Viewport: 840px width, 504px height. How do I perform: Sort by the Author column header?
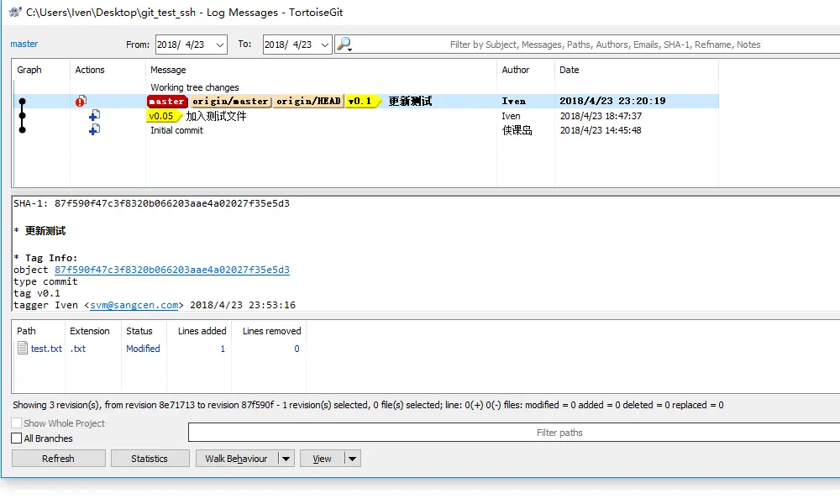[516, 70]
